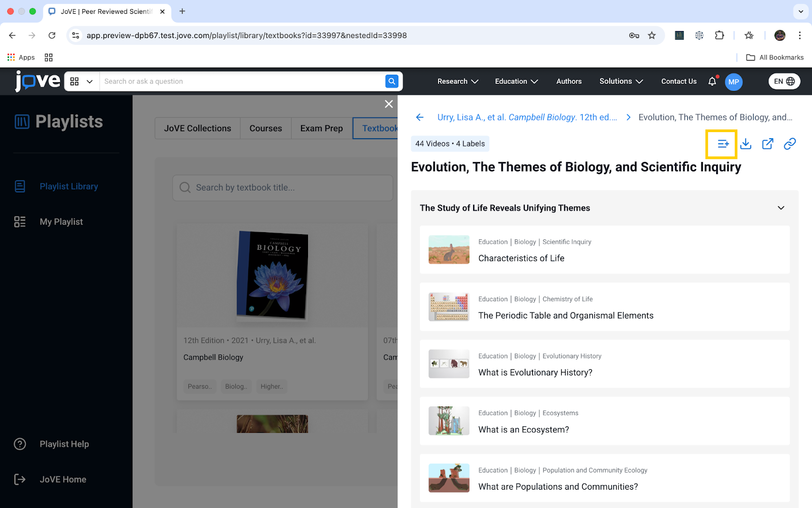Click the Playlist Help question icon
812x508 pixels.
click(x=20, y=444)
